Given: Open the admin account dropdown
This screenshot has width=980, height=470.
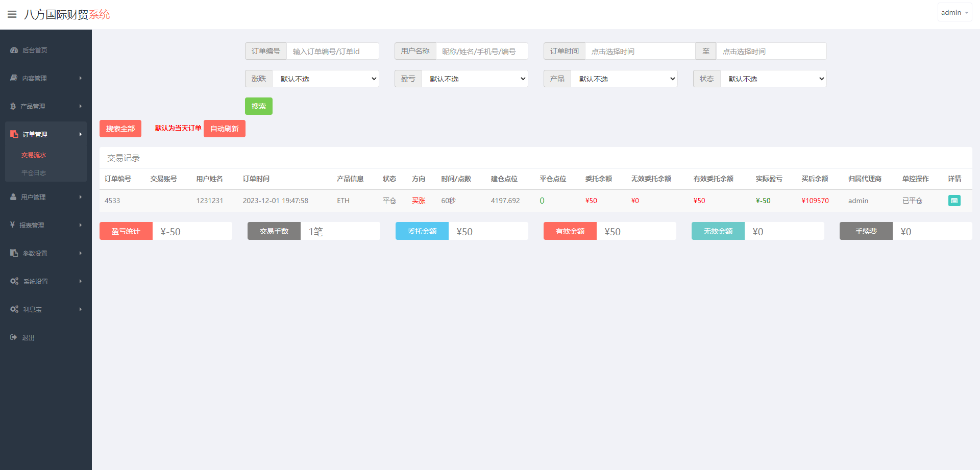Looking at the screenshot, I should point(954,12).
